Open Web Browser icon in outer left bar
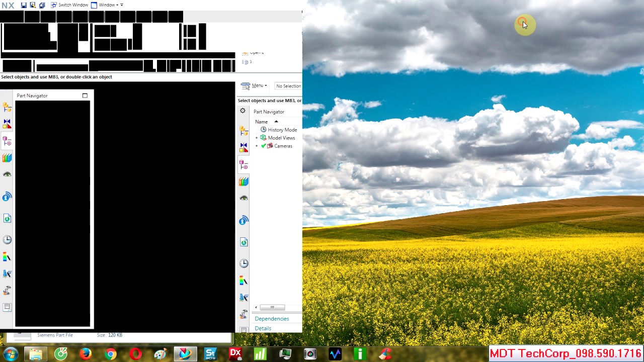This screenshot has height=362, width=644. [7, 219]
